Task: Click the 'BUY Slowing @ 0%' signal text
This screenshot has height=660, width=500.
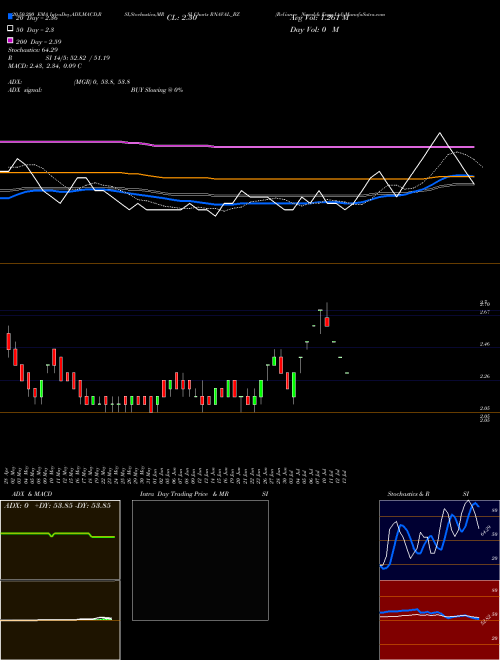Action: (157, 90)
